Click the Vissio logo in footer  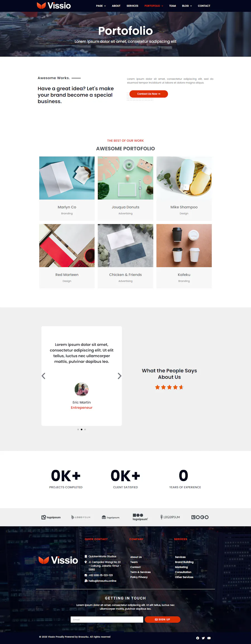pos(58,560)
